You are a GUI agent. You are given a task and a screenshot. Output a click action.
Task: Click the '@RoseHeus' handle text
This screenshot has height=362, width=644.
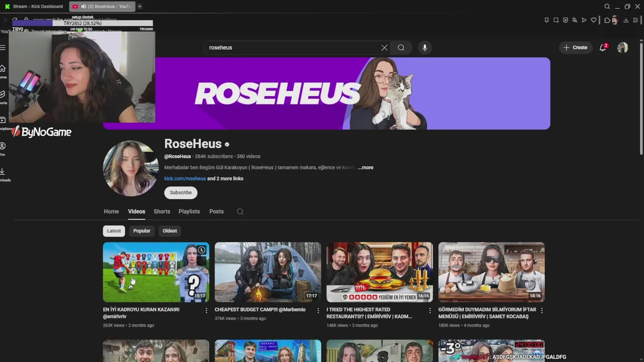coord(178,156)
